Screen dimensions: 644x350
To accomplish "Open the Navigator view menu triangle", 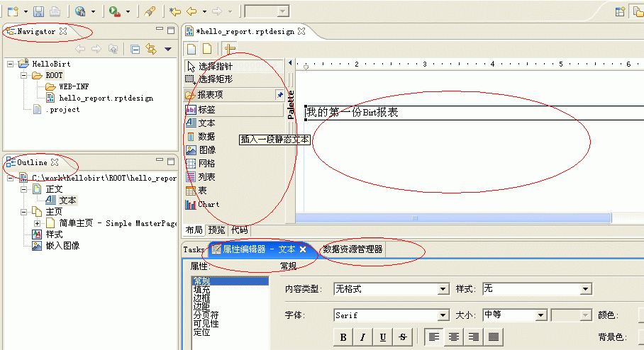I will (x=167, y=49).
